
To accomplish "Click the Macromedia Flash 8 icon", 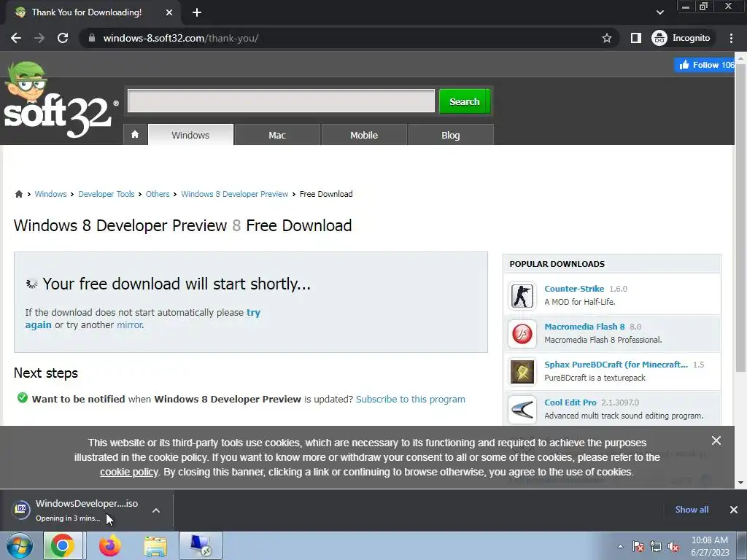I will pos(522,333).
